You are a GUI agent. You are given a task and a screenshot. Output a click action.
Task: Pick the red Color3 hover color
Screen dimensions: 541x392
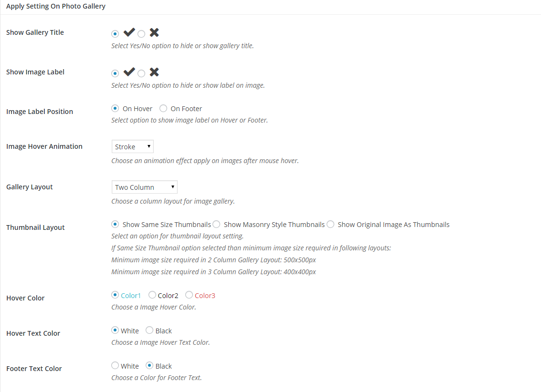pyautogui.click(x=189, y=295)
